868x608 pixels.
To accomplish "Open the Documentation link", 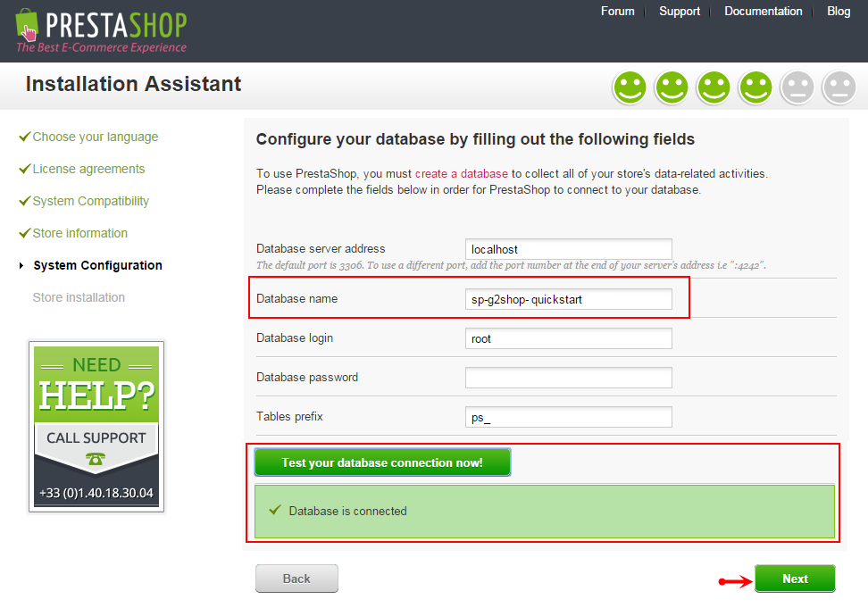I will tap(764, 11).
